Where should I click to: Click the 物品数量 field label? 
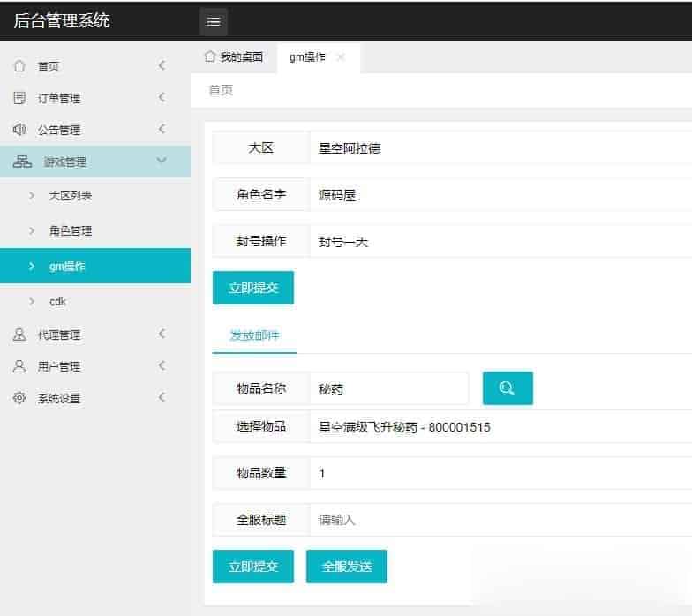click(261, 473)
